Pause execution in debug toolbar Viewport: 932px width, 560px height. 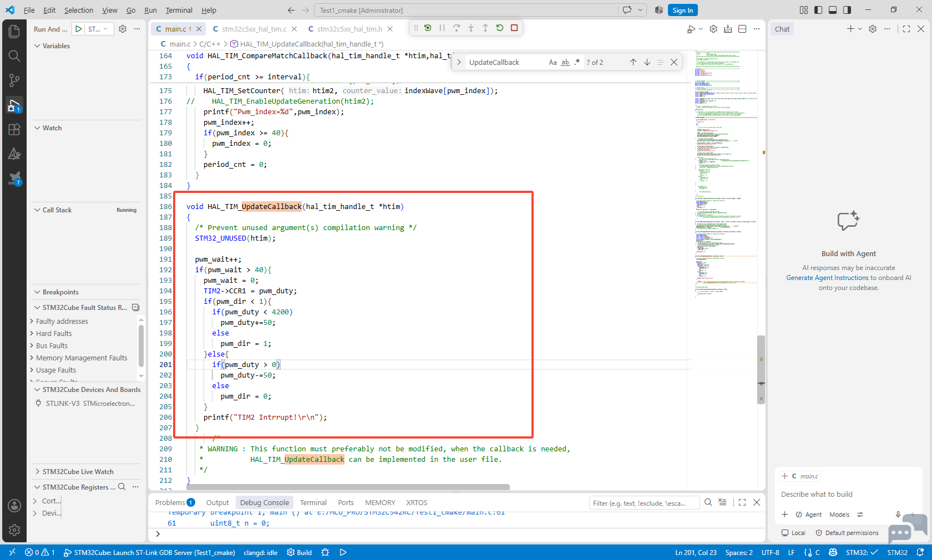442,28
